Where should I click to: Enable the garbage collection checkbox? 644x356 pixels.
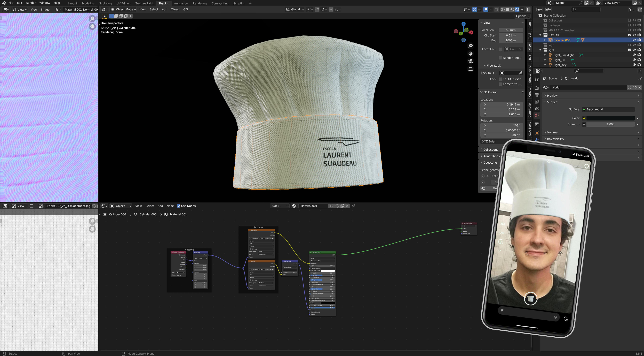tap(630, 25)
